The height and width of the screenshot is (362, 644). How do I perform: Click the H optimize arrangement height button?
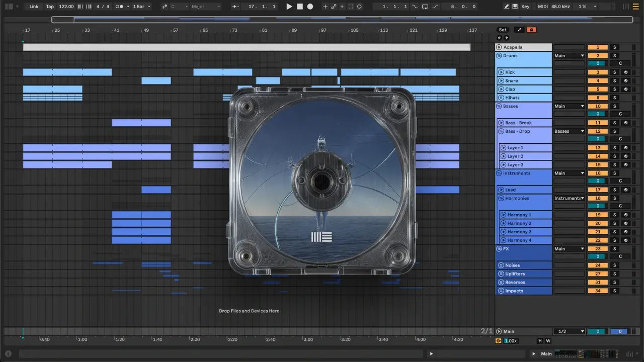coord(540,341)
